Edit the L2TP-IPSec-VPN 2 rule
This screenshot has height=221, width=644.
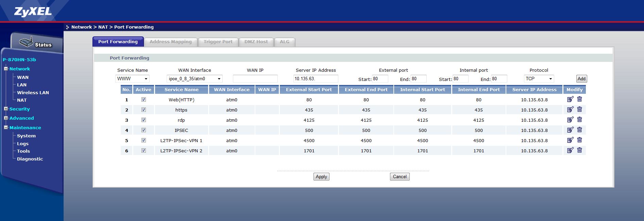(570, 150)
